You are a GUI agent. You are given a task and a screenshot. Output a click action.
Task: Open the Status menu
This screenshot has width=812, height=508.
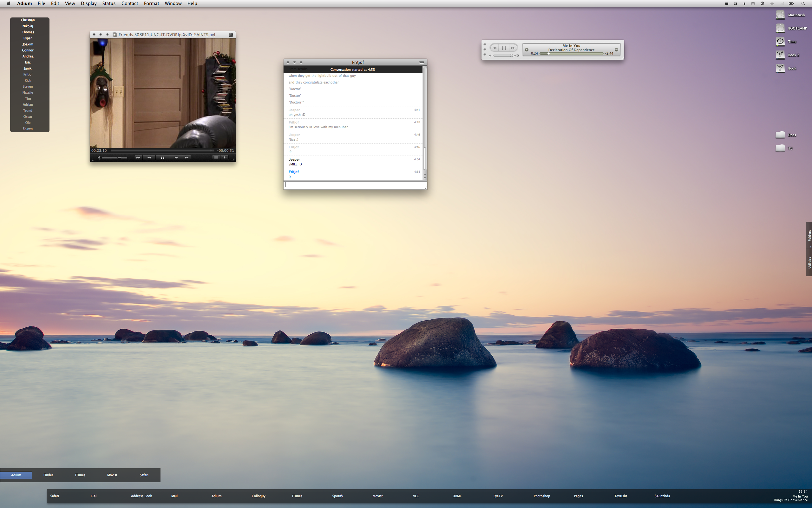click(109, 3)
